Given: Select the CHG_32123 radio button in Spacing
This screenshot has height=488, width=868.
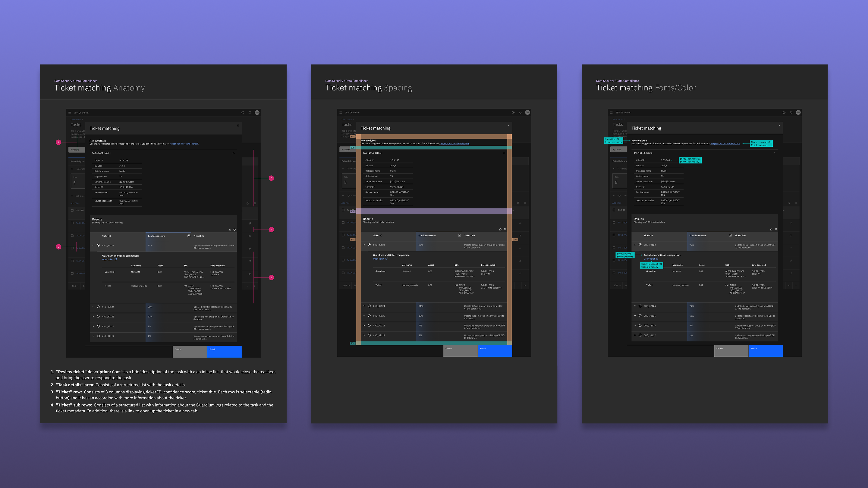Looking at the screenshot, I should click(369, 245).
